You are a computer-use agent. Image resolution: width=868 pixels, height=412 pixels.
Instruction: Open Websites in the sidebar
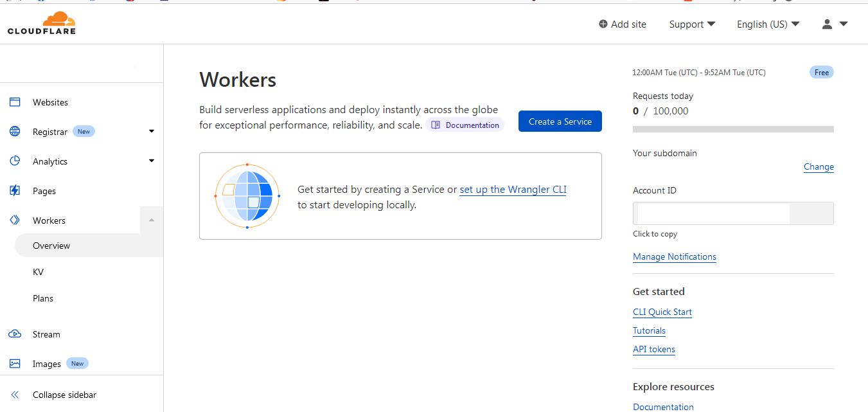click(50, 102)
